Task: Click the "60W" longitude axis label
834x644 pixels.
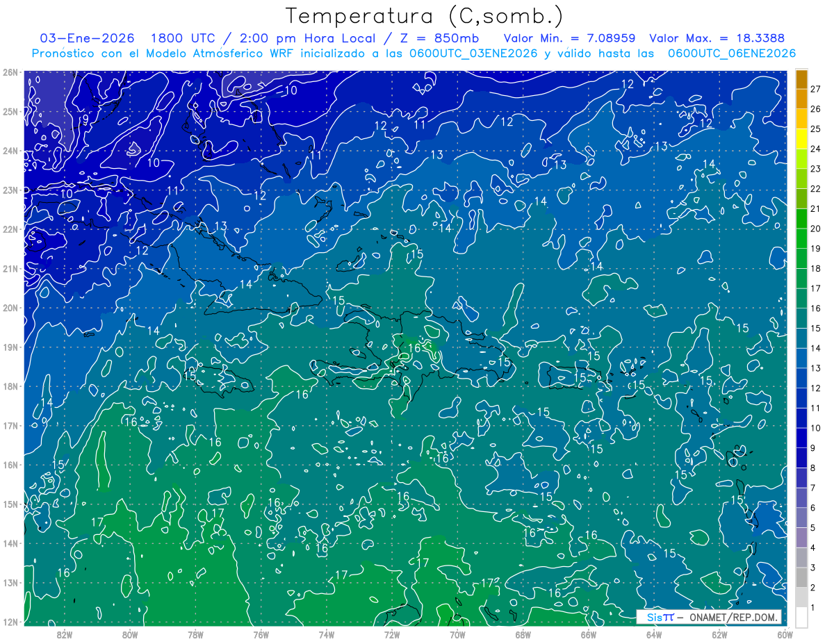Action: [784, 635]
